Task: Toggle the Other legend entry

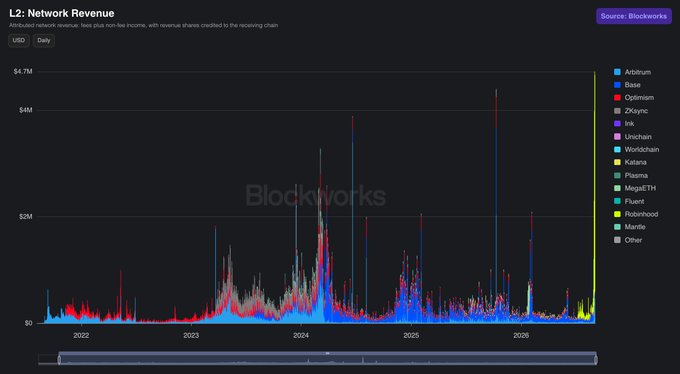Action: click(x=628, y=240)
